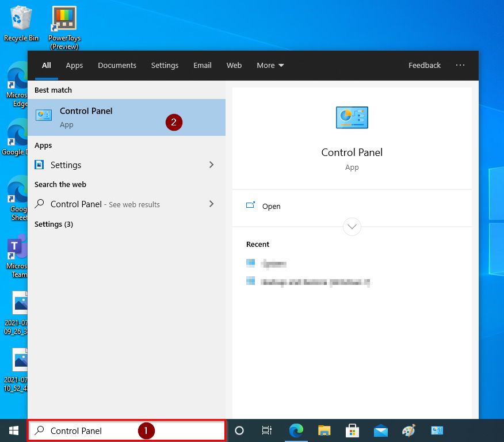Open the Paint palette taskbar icon

408,430
